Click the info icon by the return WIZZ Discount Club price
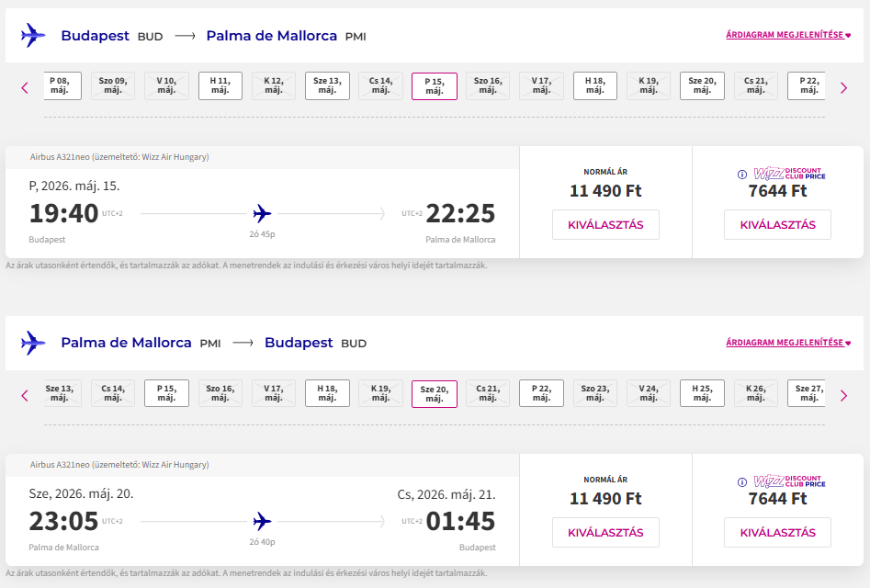The height and width of the screenshot is (588, 870). pos(742,481)
